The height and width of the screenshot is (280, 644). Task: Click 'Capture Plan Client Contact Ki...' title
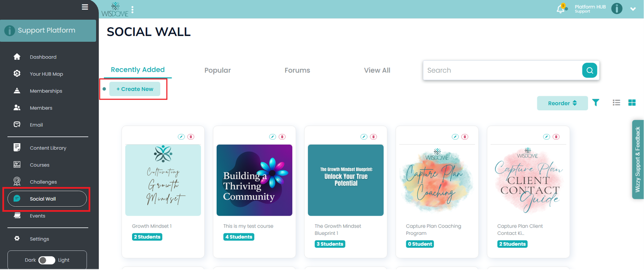point(520,229)
